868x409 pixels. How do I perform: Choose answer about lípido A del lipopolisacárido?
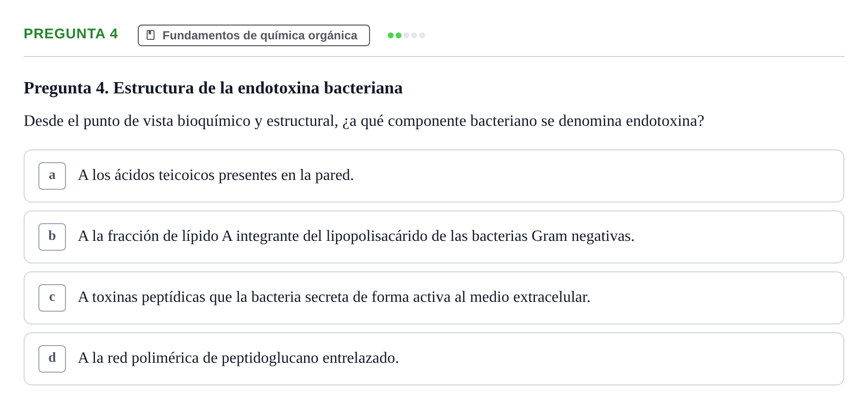coord(434,237)
